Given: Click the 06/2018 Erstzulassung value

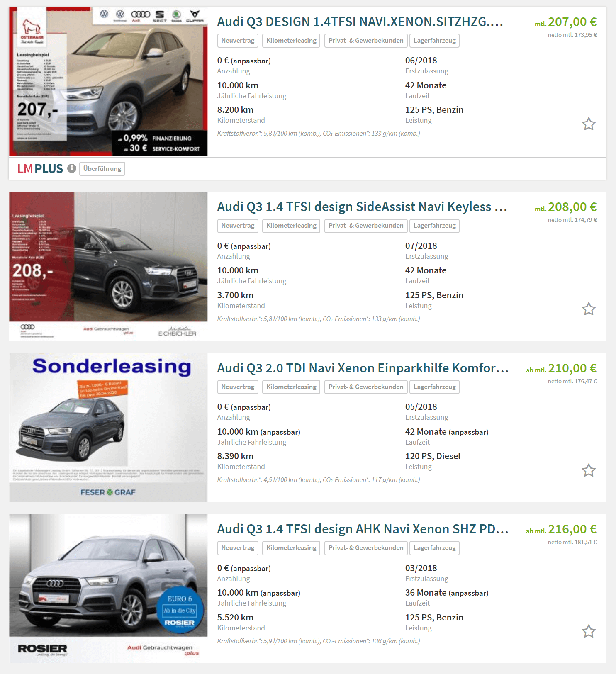Looking at the screenshot, I should click(x=421, y=61).
